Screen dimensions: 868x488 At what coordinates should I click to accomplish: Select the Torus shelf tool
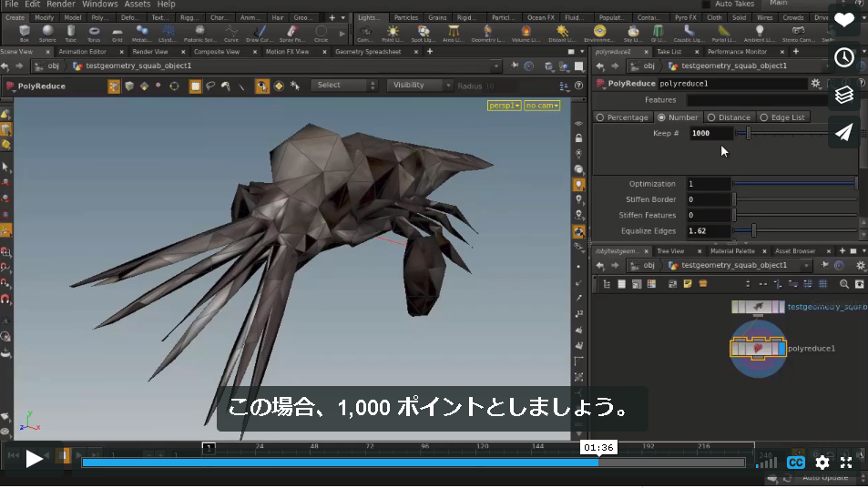click(94, 33)
